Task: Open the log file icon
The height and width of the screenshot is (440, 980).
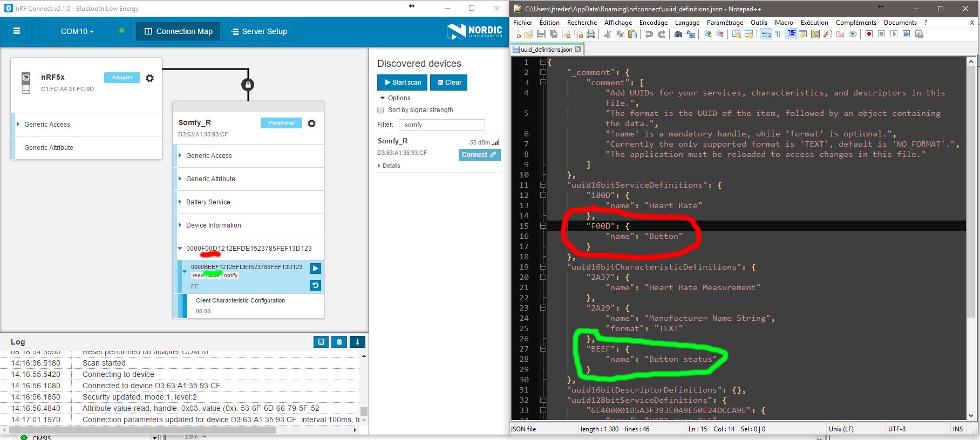Action: click(x=321, y=341)
